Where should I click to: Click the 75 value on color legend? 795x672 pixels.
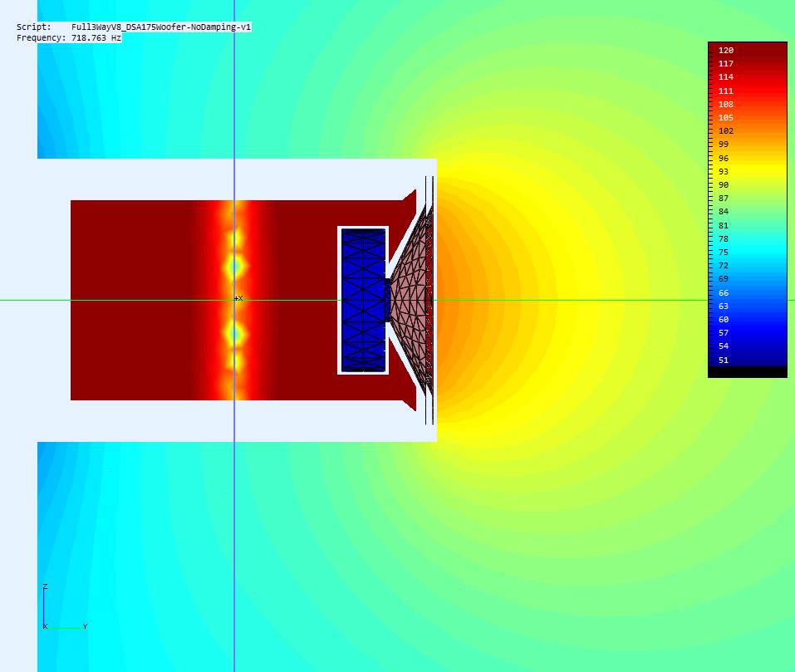(724, 252)
